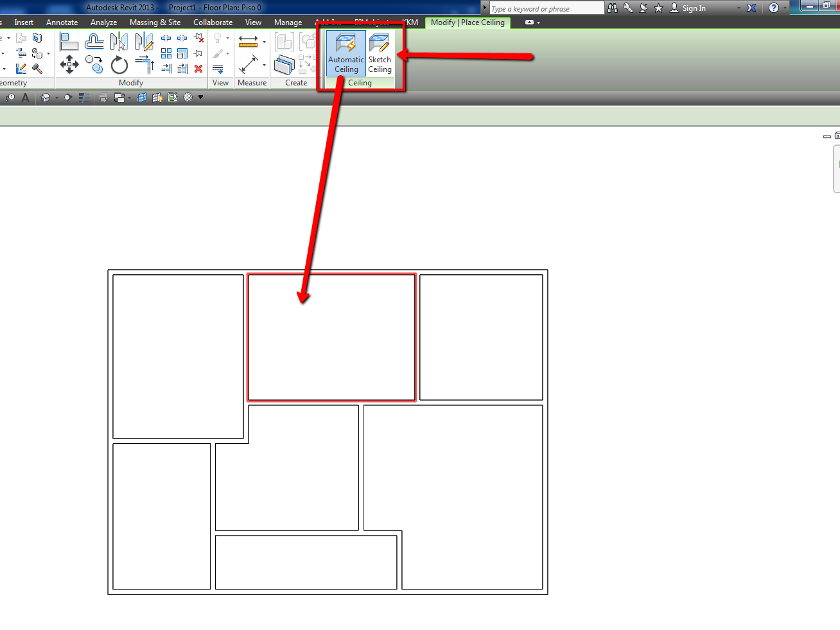Switch to the Analyze tab
Screen dimensions: 840x630
point(104,22)
